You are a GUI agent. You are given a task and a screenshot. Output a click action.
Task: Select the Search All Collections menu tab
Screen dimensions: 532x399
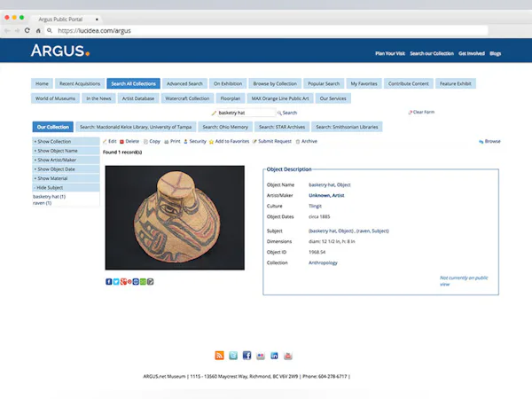[133, 83]
